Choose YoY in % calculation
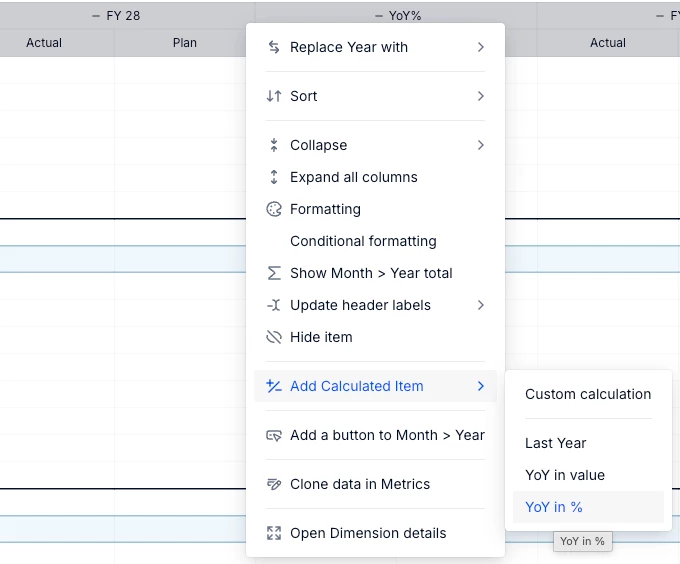680x564 pixels. point(554,507)
